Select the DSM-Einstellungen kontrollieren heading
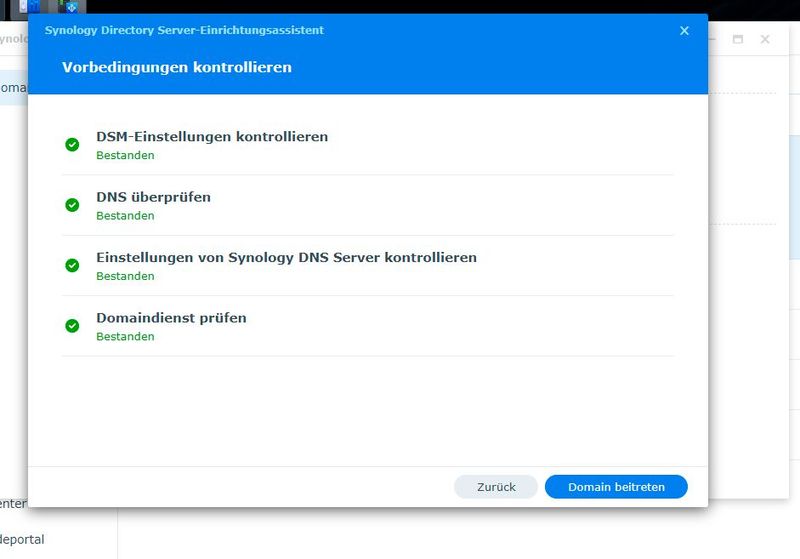The width and height of the screenshot is (800, 559). tap(212, 137)
